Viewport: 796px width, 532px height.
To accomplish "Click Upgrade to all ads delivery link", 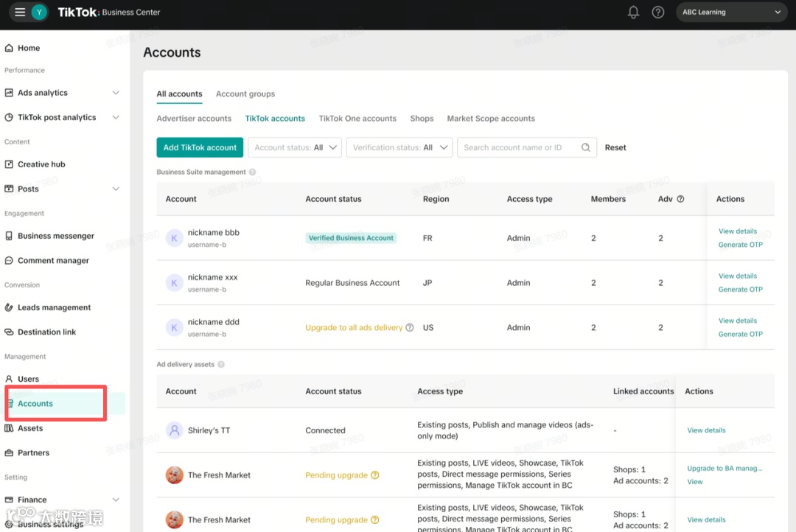I will [354, 327].
